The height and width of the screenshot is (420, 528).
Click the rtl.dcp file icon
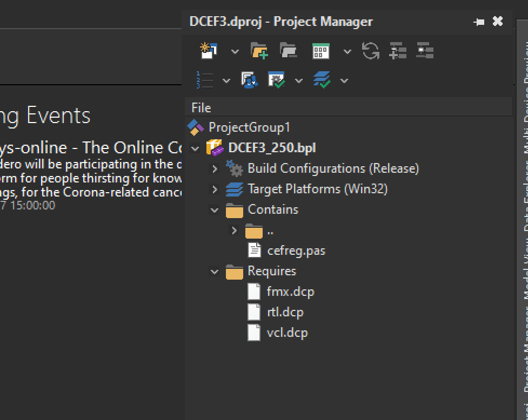[x=254, y=311]
